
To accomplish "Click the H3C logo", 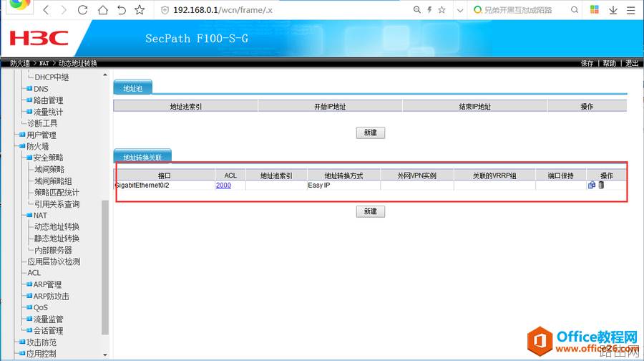I will coord(39,38).
